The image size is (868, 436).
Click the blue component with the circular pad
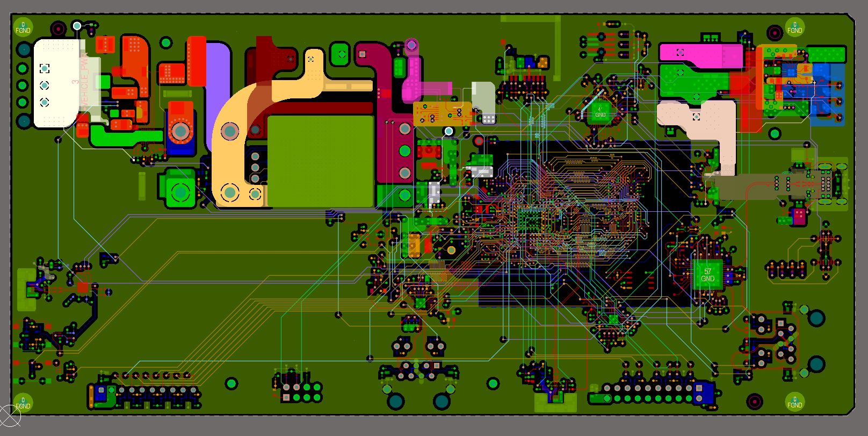[180, 128]
